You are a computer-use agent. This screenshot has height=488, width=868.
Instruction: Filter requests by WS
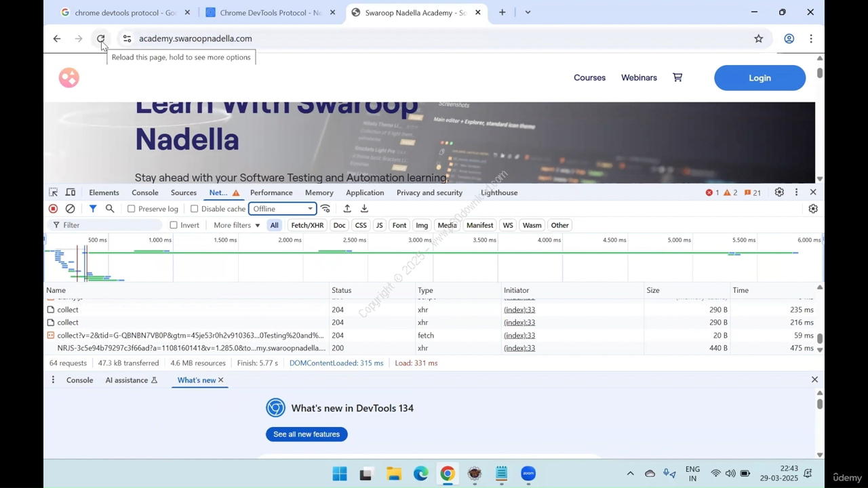coord(508,225)
